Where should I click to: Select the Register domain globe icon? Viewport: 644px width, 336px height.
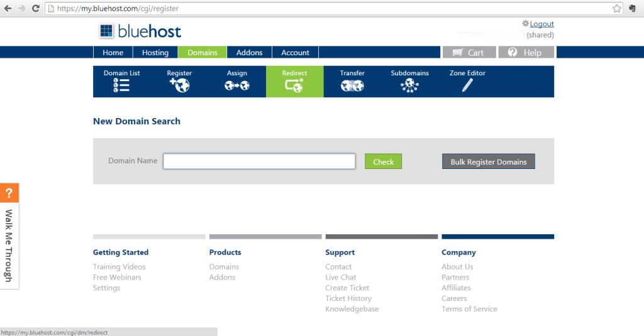(x=179, y=85)
